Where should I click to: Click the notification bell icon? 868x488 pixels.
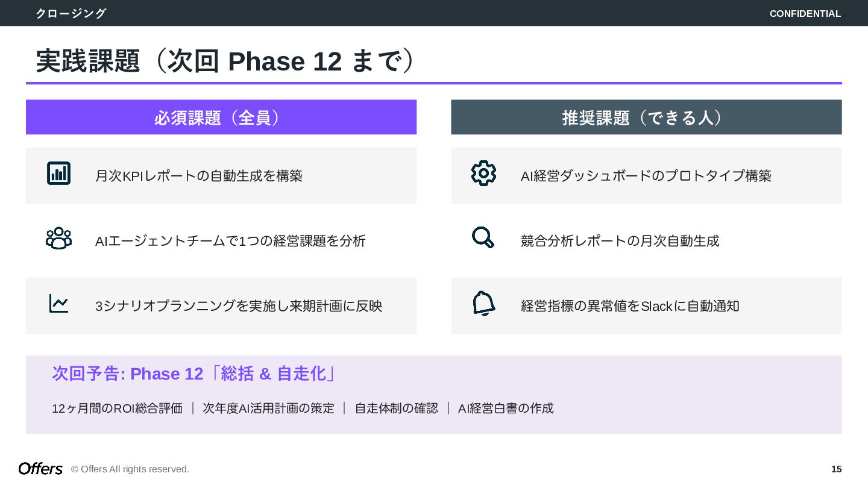tap(483, 303)
